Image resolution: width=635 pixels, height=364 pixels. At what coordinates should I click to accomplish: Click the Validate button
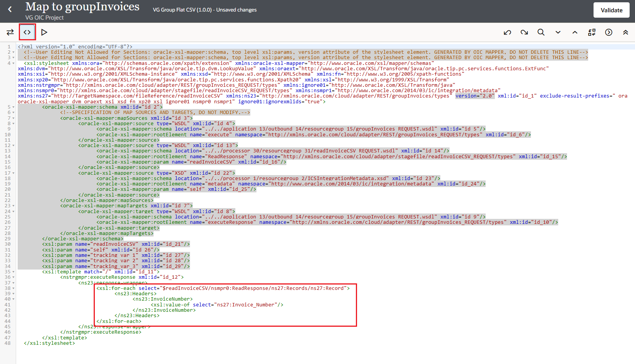point(612,10)
